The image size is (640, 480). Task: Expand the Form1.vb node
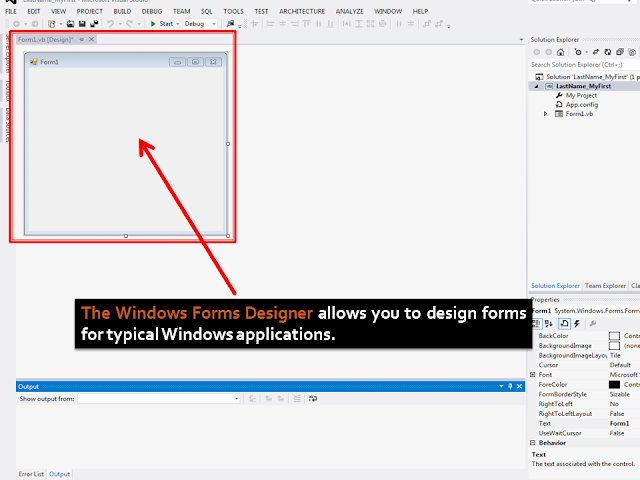[545, 114]
